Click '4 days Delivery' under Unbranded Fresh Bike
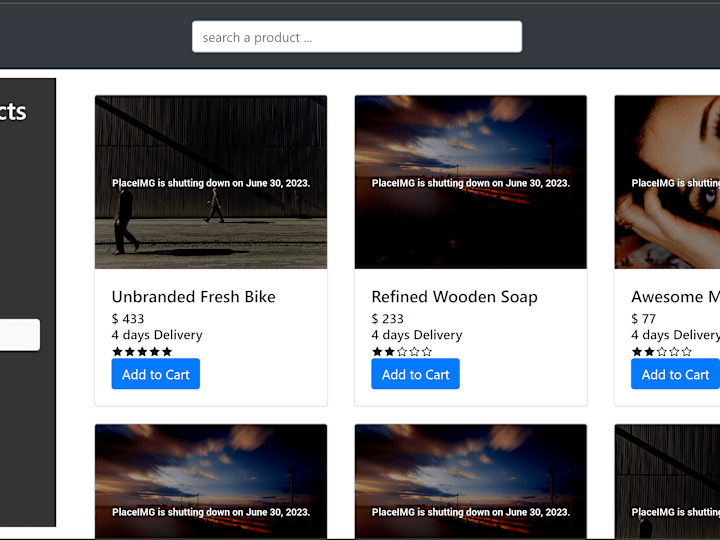 tap(157, 335)
